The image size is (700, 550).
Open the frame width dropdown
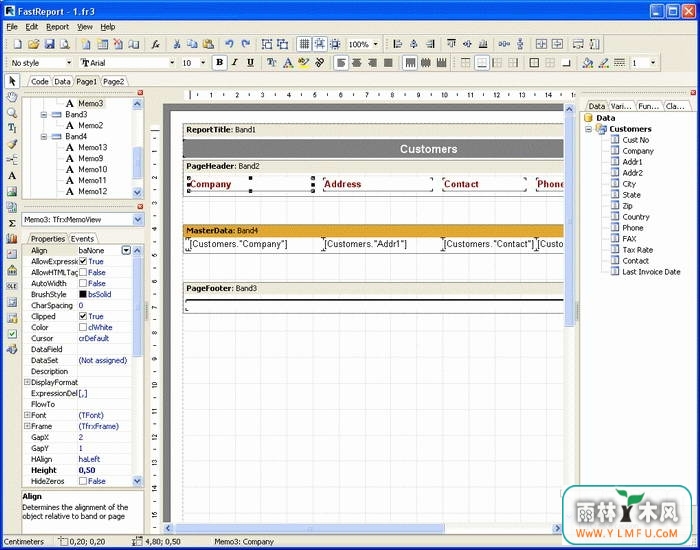[x=653, y=62]
